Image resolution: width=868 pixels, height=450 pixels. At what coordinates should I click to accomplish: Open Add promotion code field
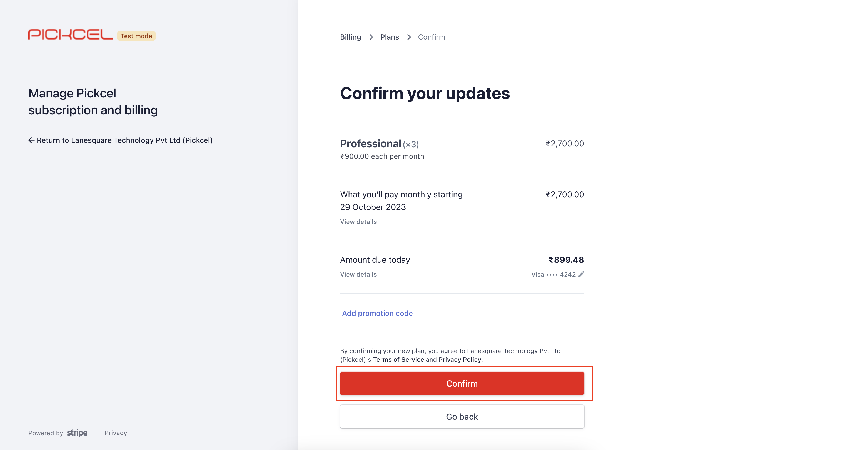[x=377, y=313]
